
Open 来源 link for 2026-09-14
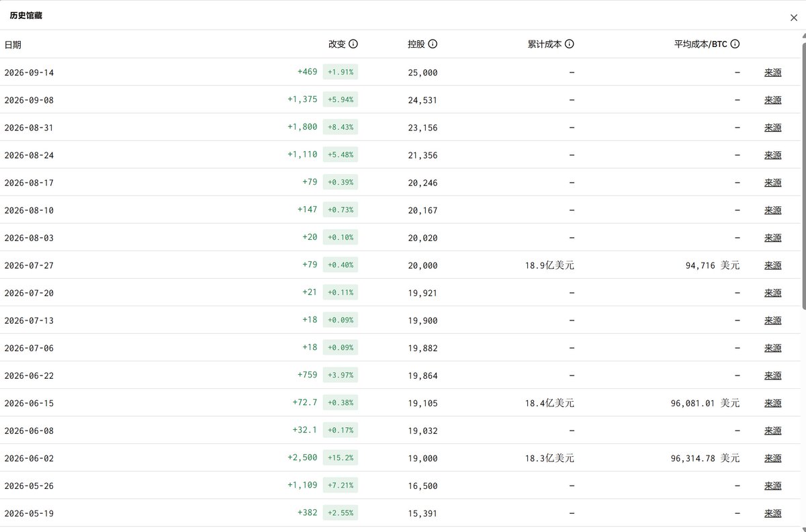coord(773,73)
